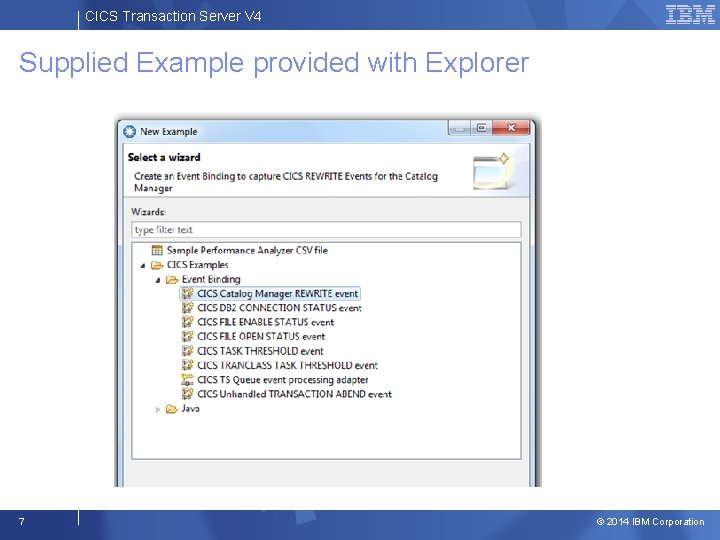Select the Java row label

coord(190,408)
